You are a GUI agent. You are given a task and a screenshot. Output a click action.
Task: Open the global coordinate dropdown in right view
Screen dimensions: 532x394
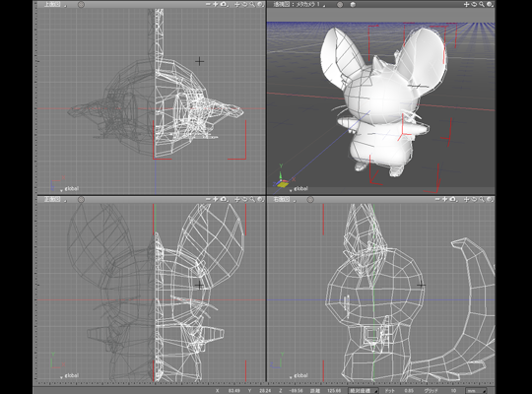(x=299, y=375)
